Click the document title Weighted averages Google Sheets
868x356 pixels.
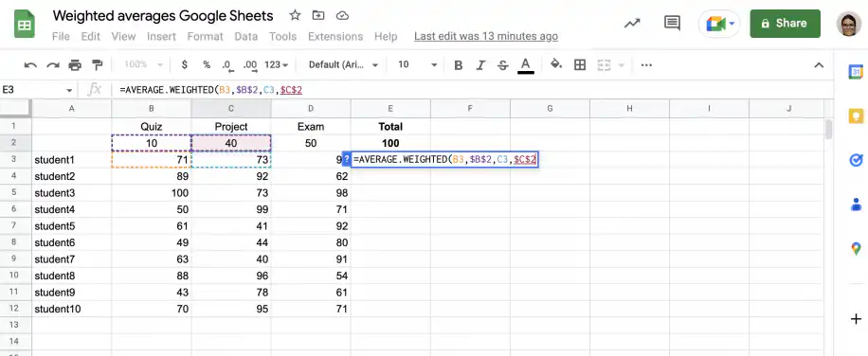[163, 15]
